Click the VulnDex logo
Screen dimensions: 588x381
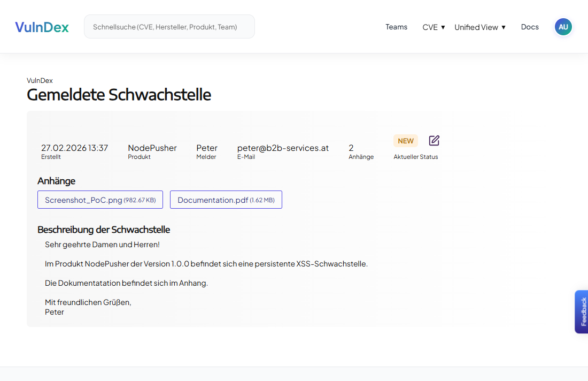[42, 27]
